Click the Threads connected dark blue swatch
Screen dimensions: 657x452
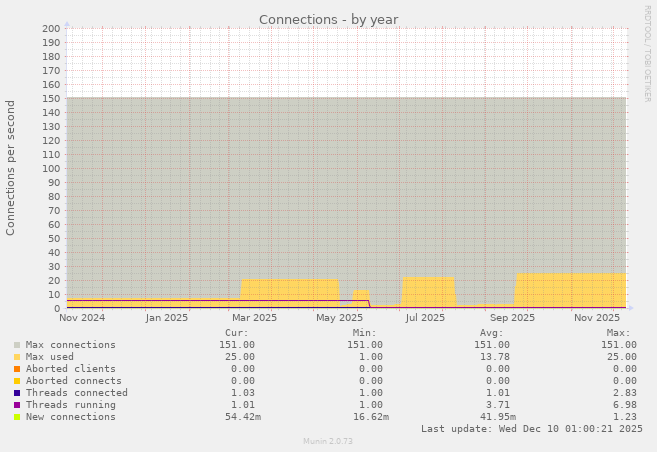coord(17,393)
